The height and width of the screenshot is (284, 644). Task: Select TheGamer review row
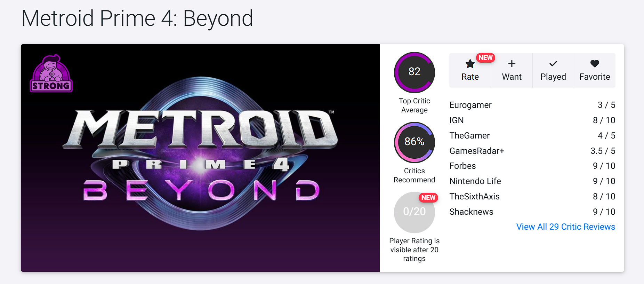[469, 136]
